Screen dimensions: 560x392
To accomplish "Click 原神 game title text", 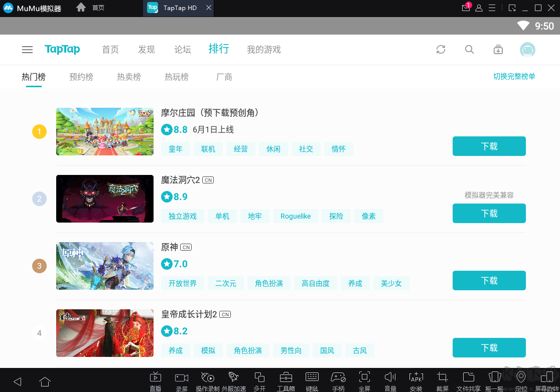I will (x=169, y=247).
